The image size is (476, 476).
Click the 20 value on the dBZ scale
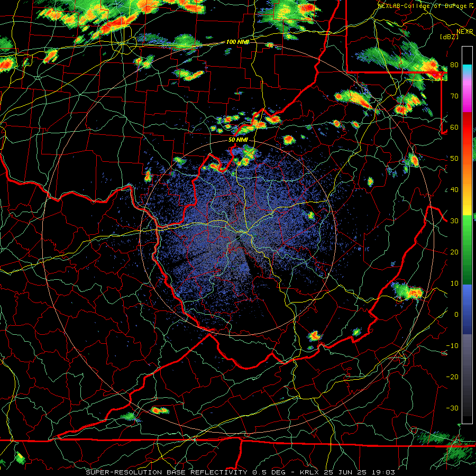[454, 252]
